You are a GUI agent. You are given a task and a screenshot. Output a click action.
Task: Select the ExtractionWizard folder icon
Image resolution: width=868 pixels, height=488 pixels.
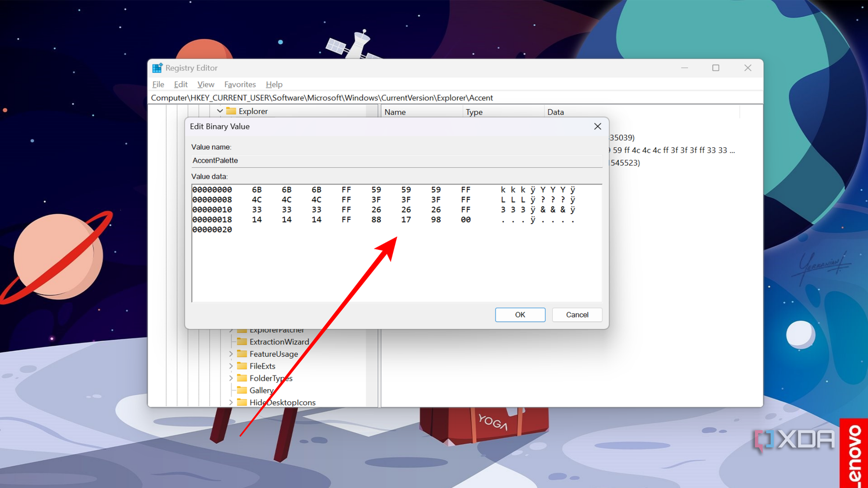242,342
